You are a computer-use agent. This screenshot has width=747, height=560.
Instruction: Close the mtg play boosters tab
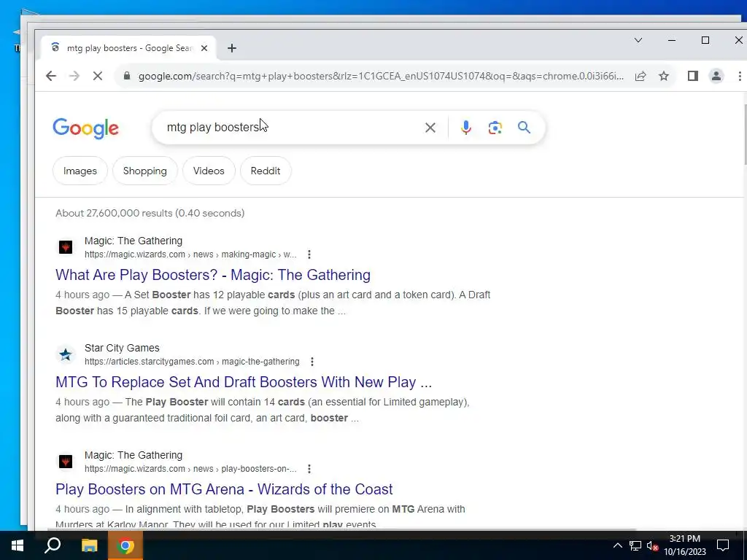tap(204, 48)
